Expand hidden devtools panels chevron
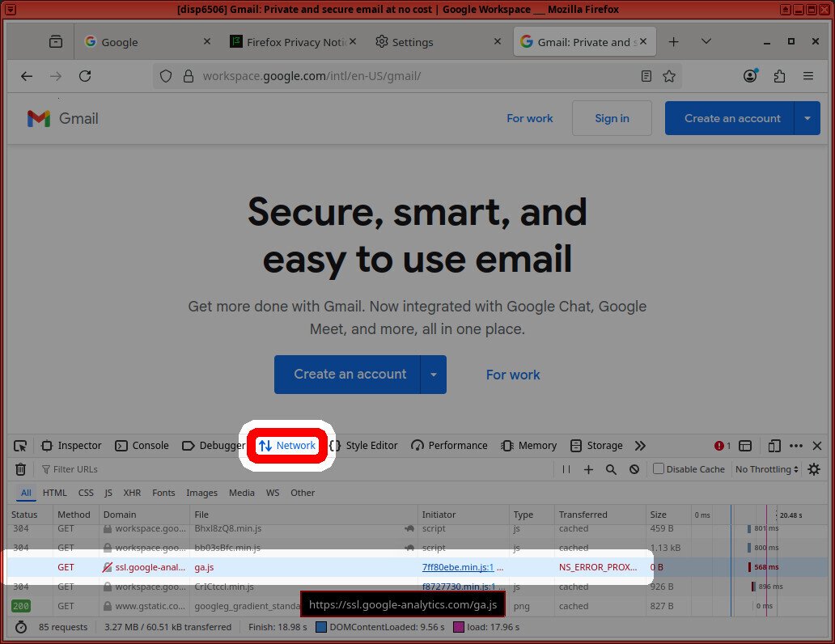 tap(640, 445)
